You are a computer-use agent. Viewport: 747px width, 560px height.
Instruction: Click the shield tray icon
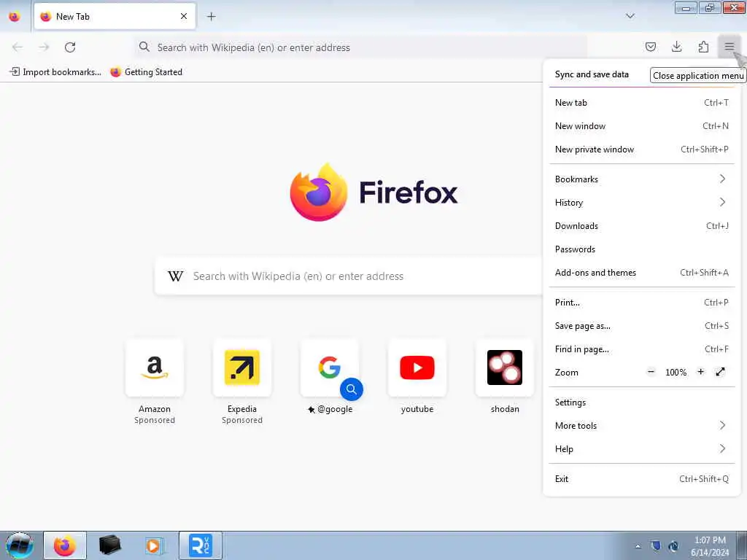[x=656, y=546]
